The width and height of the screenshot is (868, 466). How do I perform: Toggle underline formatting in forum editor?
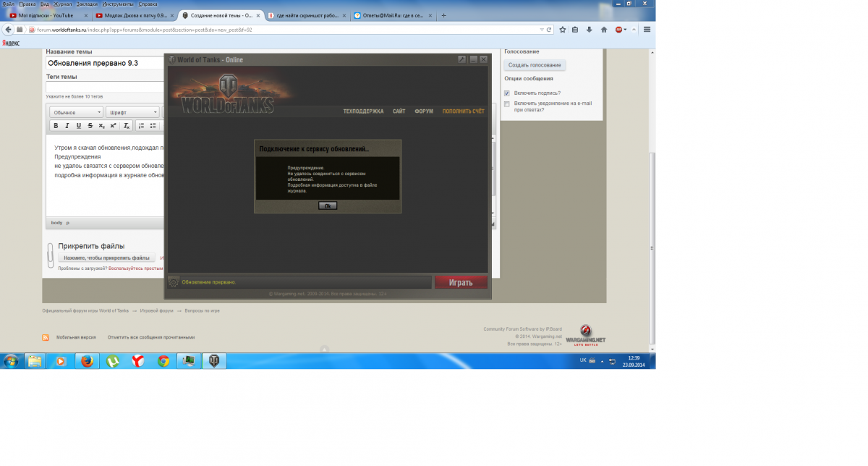pyautogui.click(x=79, y=126)
